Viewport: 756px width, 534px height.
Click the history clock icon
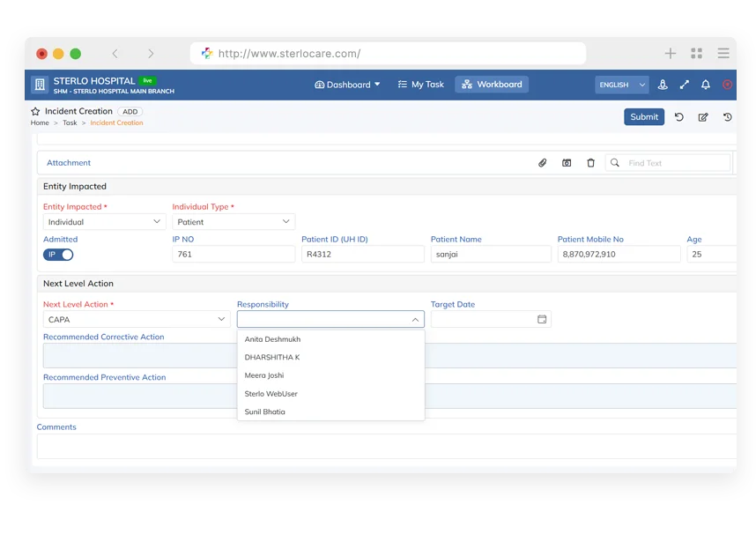(x=728, y=116)
